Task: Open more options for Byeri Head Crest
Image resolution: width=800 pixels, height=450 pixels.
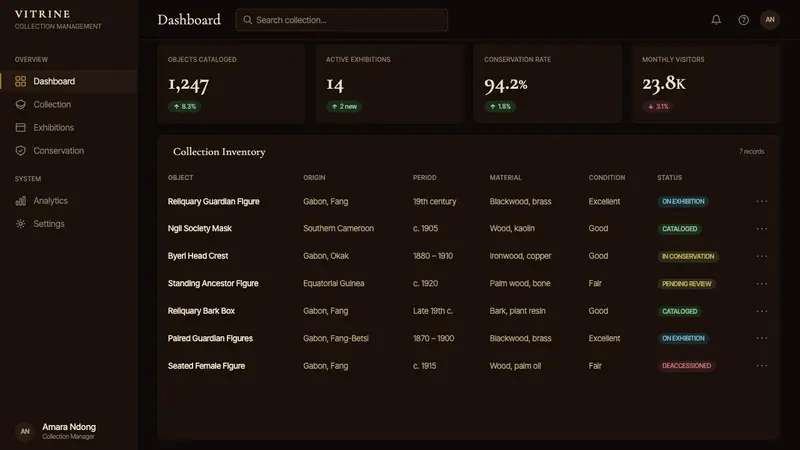Action: [761, 256]
